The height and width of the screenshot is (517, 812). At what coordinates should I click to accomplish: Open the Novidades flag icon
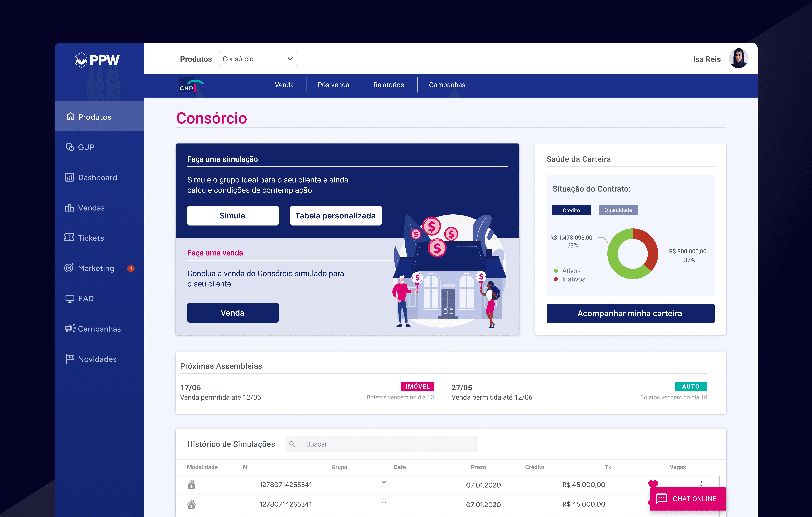[70, 359]
